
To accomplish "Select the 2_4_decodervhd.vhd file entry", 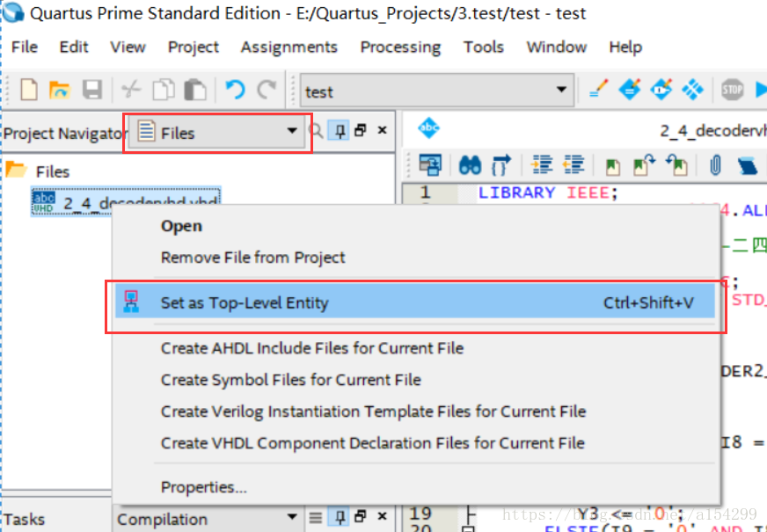I will pos(126,201).
